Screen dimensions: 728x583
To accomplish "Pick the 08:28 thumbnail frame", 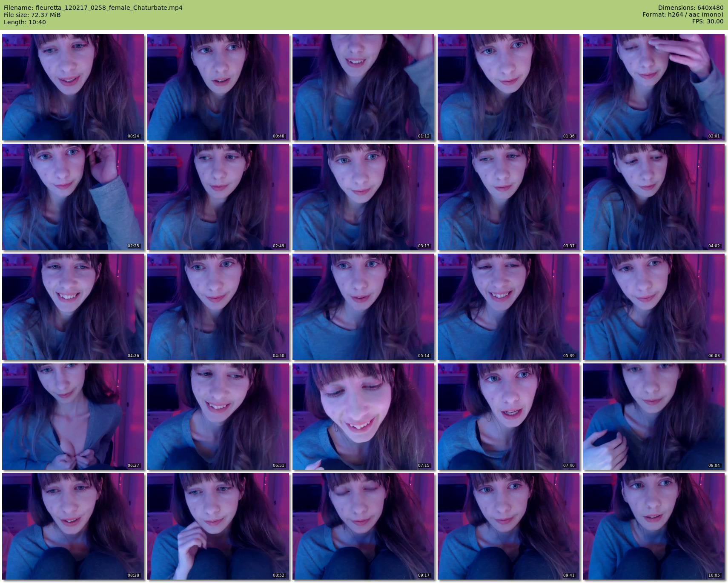I will pyautogui.click(x=73, y=526).
